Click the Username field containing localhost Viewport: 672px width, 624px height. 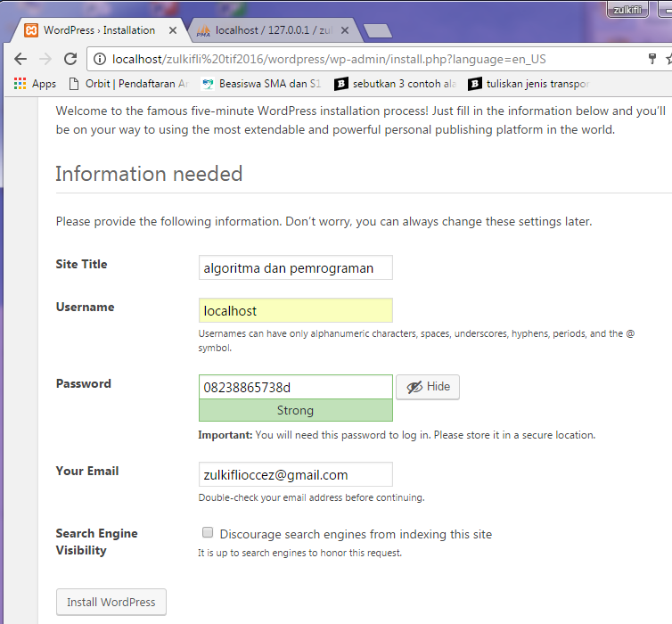[x=296, y=310]
